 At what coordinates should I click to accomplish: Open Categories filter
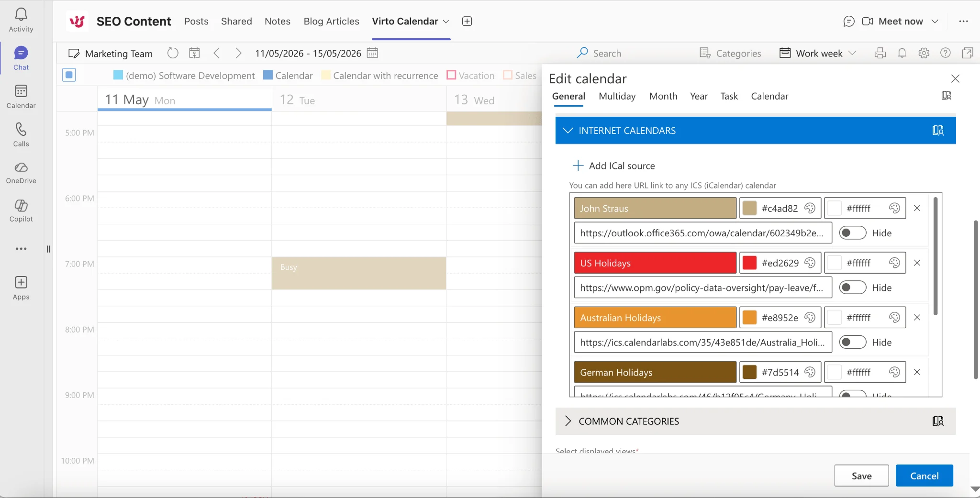pyautogui.click(x=730, y=53)
